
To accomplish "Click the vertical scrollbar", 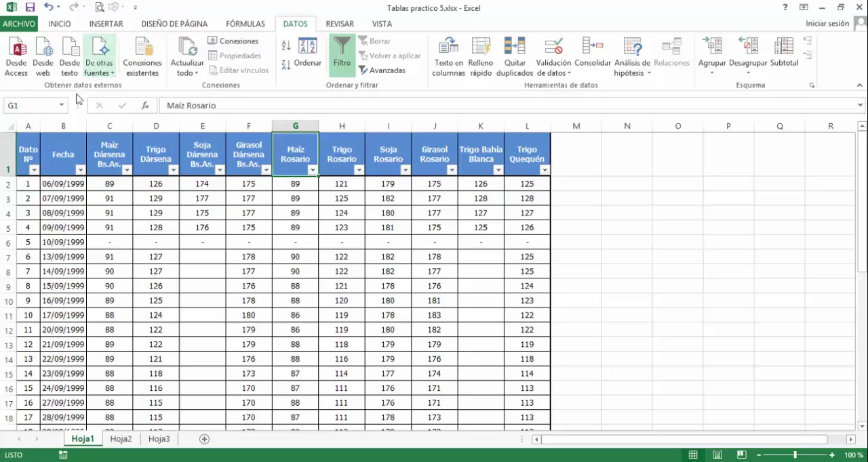I will point(863,203).
